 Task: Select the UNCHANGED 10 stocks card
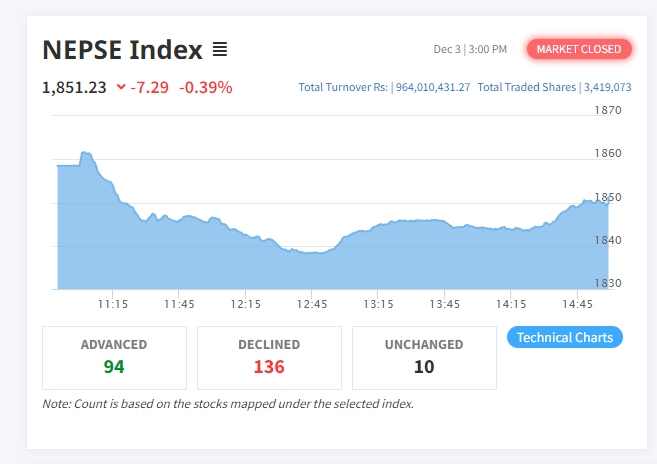(424, 357)
